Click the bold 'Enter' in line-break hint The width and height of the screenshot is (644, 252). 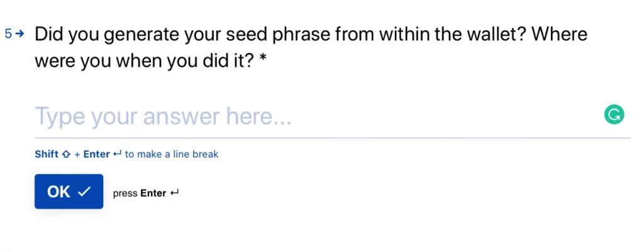[96, 154]
